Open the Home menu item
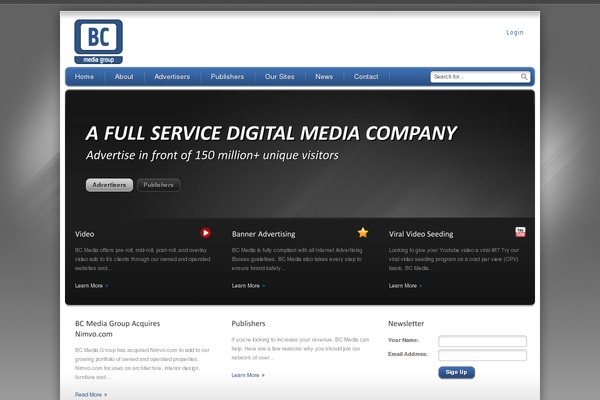 (x=84, y=77)
